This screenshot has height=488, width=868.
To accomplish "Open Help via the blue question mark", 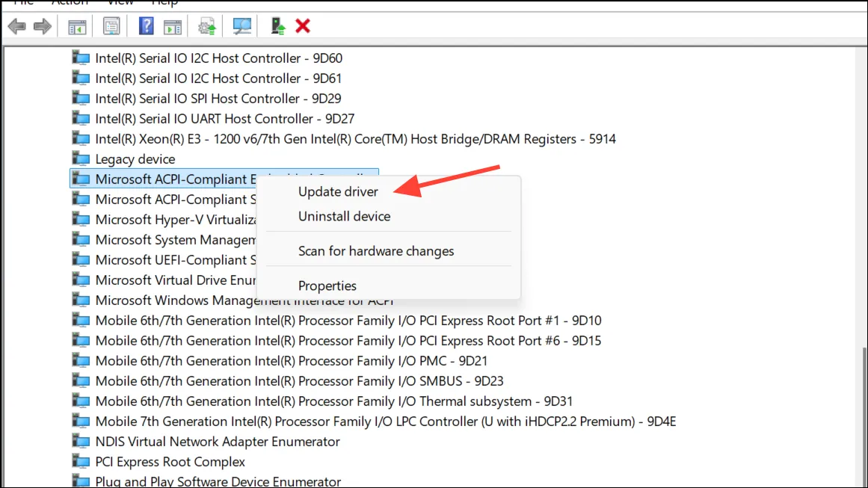I will point(146,26).
